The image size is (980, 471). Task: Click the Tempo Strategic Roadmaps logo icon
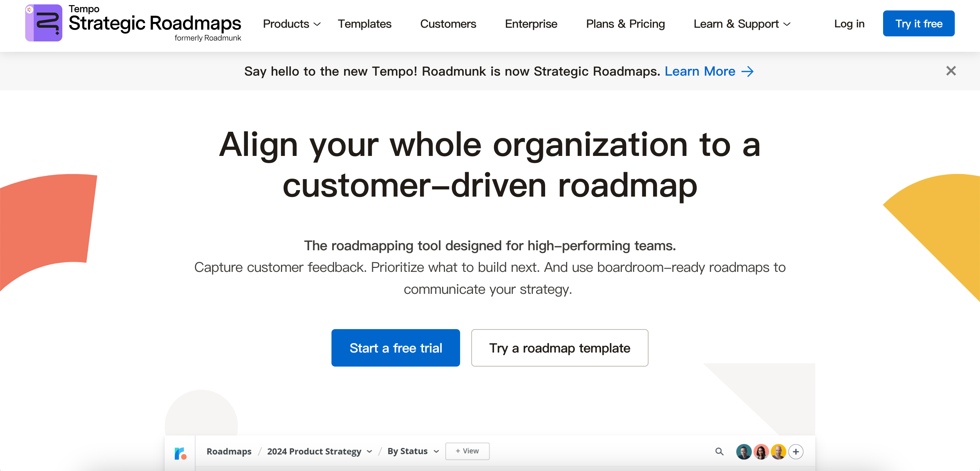click(44, 23)
